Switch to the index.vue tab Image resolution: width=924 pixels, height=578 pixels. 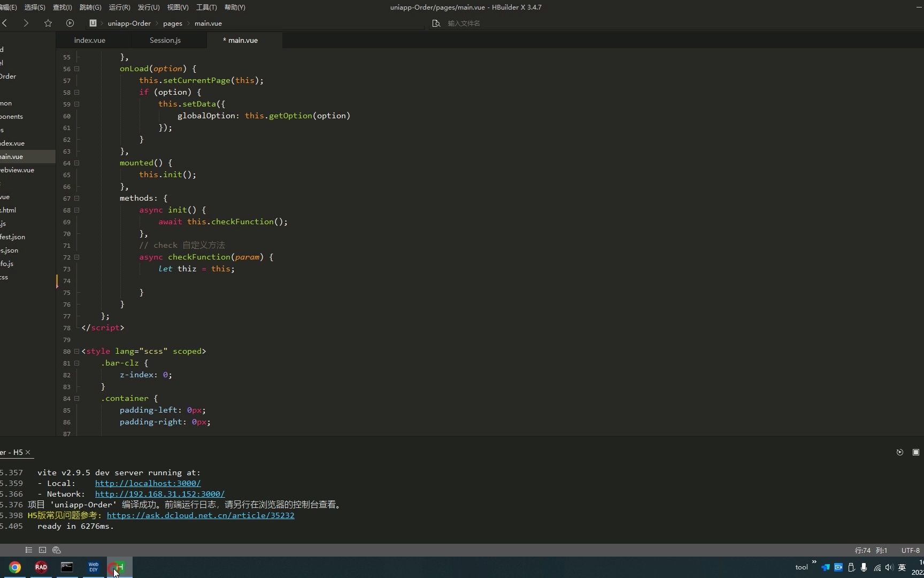coord(90,40)
